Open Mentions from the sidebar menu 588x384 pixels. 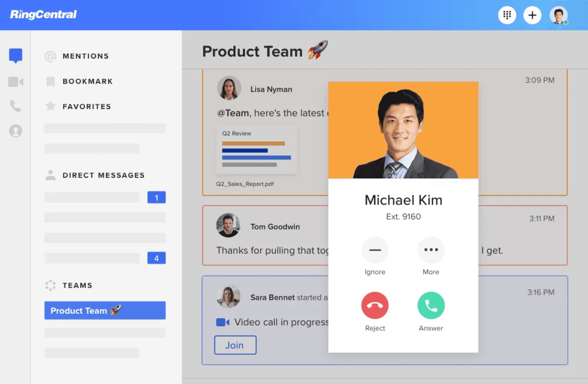[86, 56]
